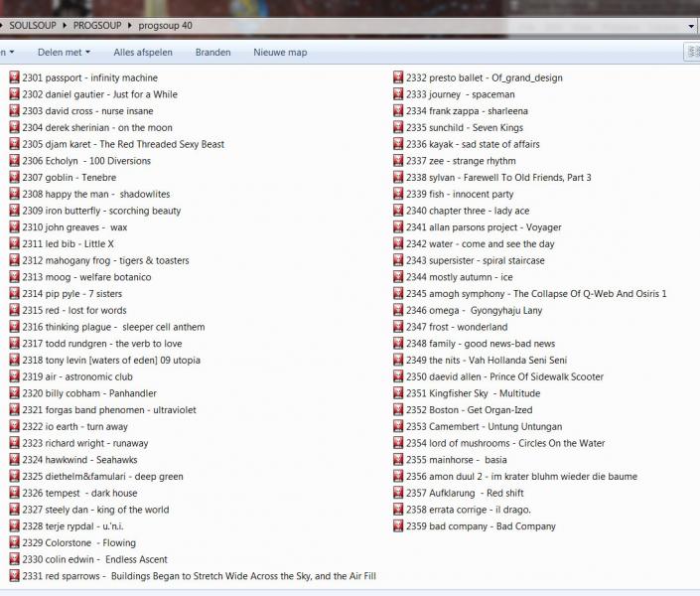
Task: Select 2306 Echolyn - 100 Diversions
Action: pyautogui.click(x=79, y=161)
